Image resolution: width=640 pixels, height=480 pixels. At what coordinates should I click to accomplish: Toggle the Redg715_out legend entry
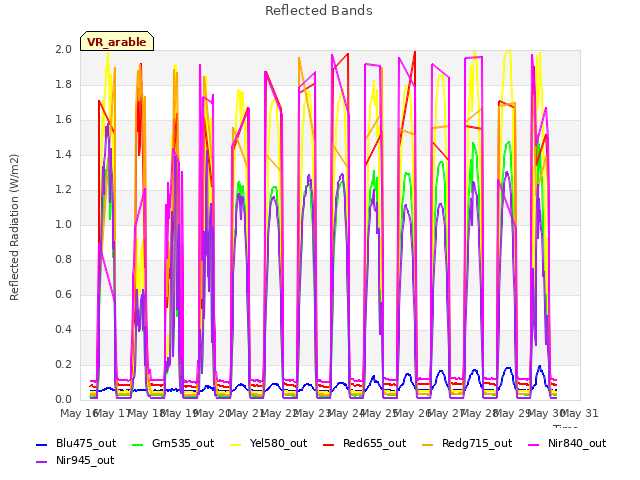467,443
